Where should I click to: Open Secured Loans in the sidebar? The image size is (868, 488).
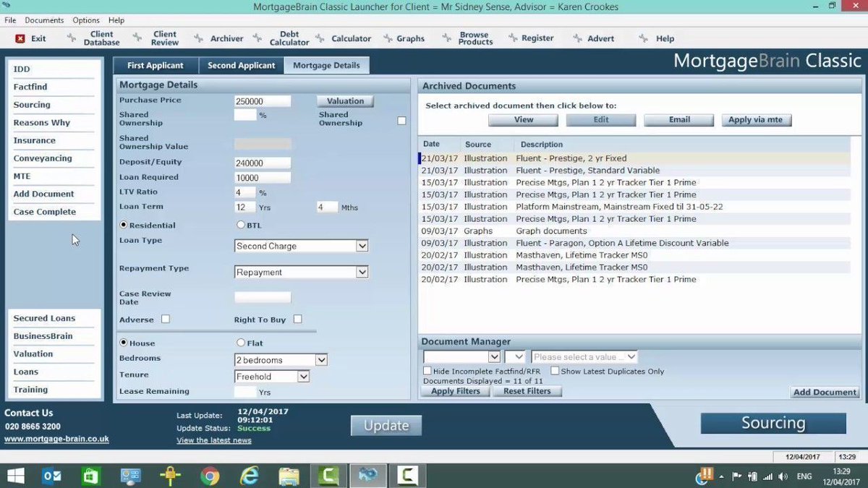(44, 318)
